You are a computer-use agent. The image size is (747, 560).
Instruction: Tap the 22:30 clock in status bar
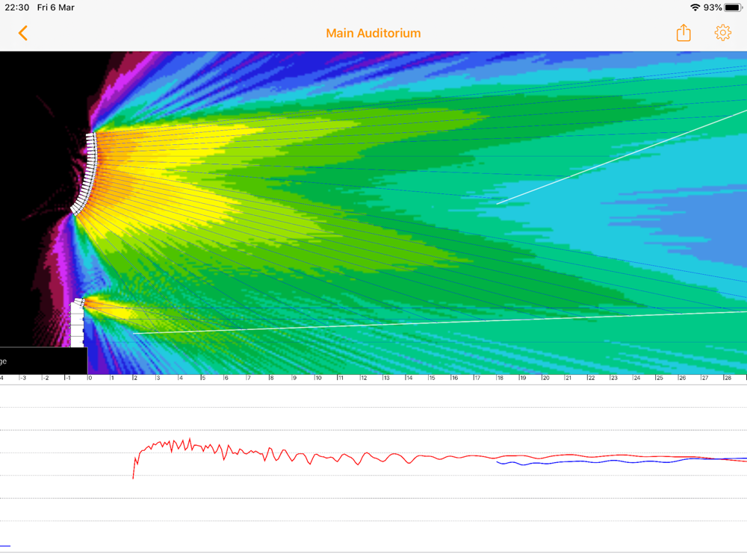pyautogui.click(x=17, y=7)
